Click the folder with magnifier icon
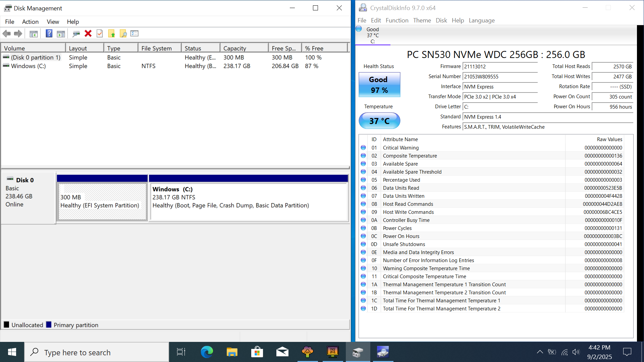Viewport: 644px width, 362px height. [x=123, y=34]
